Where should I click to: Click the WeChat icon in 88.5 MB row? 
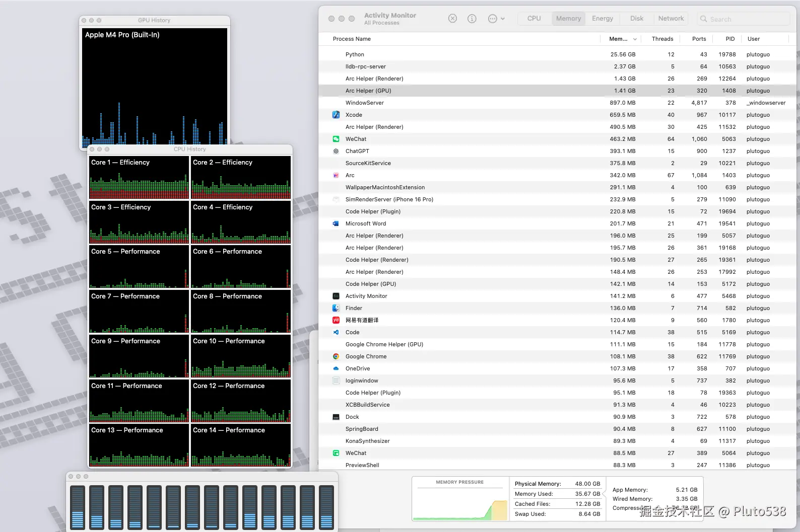point(336,453)
